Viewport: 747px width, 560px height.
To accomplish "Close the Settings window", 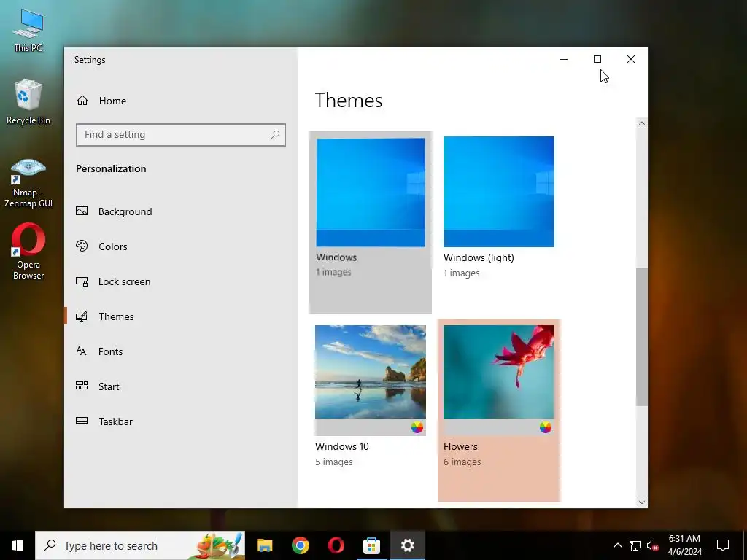I will (631, 59).
